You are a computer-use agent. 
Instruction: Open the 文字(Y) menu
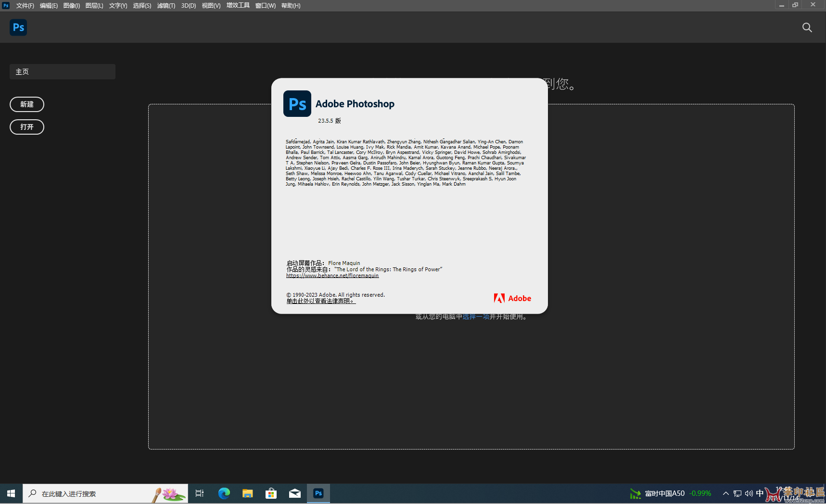118,6
